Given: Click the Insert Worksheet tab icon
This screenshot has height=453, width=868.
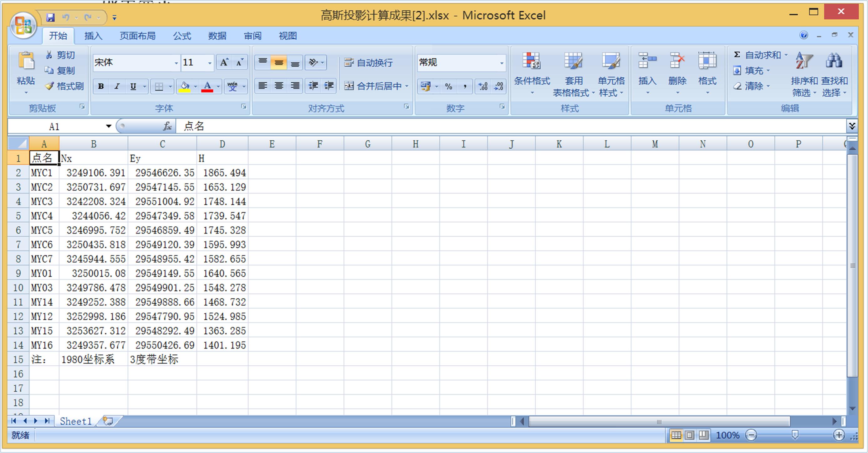Looking at the screenshot, I should click(x=108, y=421).
